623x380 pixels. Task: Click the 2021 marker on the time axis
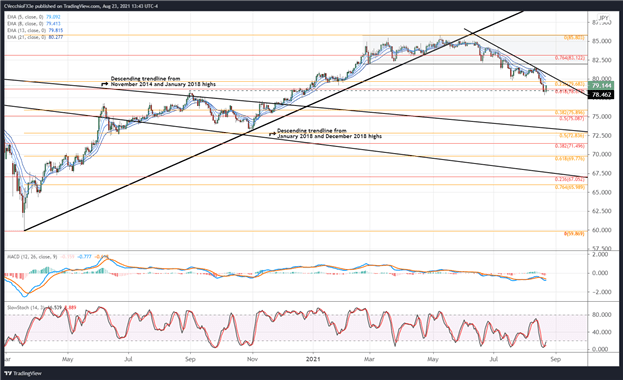(x=313, y=359)
